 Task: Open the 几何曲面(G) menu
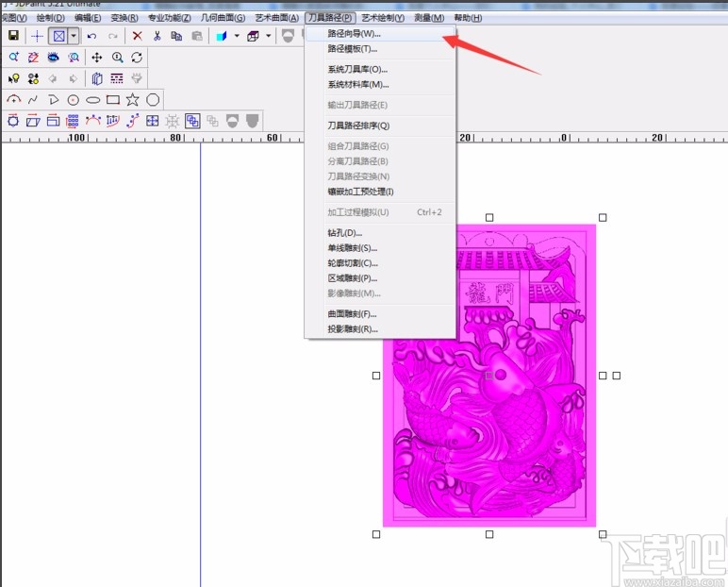point(223,18)
